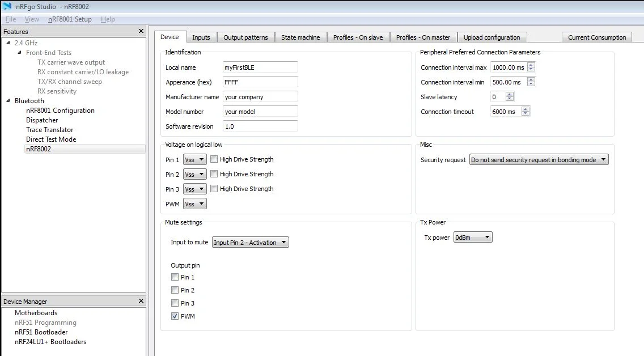
Task: Select RX sensitivity in the tree
Action: 57,91
